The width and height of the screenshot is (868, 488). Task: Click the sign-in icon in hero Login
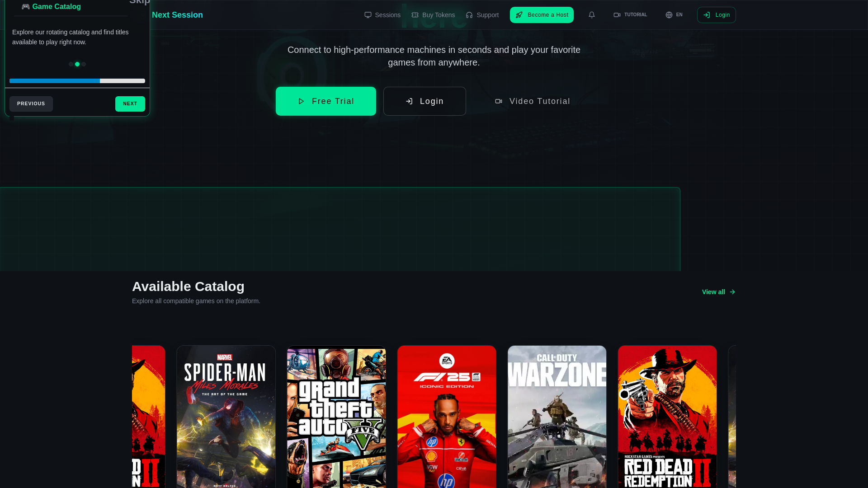(409, 101)
